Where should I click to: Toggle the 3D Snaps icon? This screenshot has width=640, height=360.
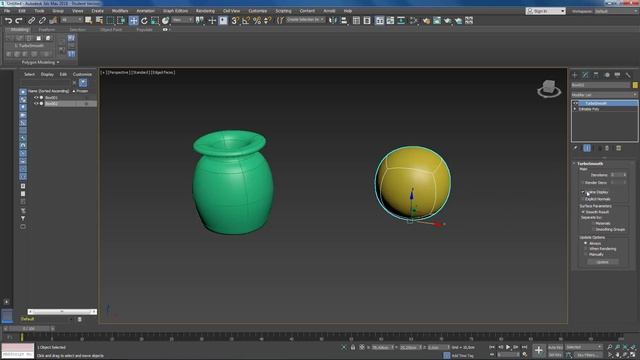(235, 20)
